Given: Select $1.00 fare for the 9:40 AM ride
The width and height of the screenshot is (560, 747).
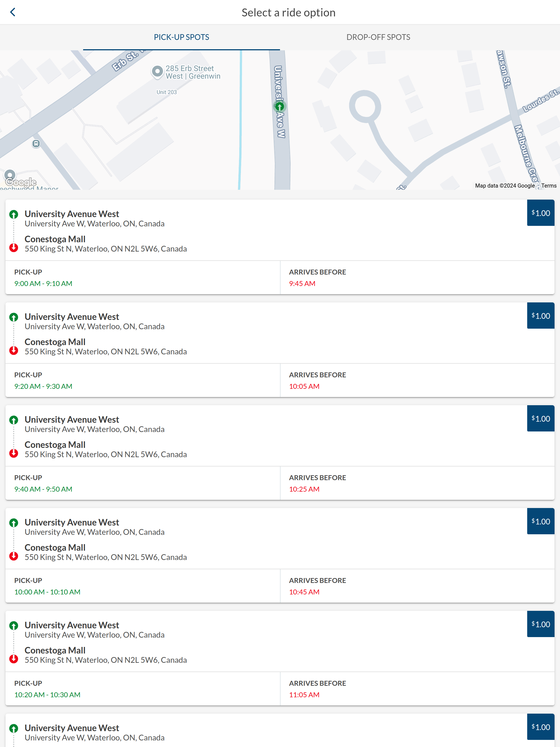Looking at the screenshot, I should coord(540,418).
